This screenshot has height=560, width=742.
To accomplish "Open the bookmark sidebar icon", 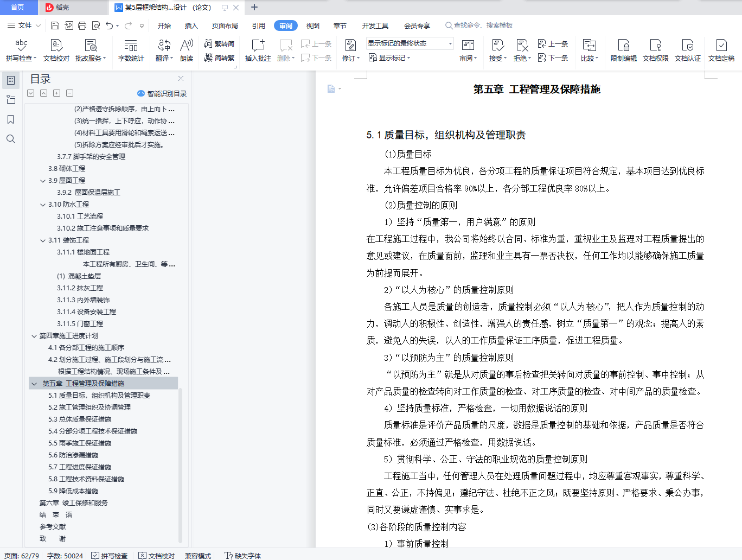I will [x=10, y=119].
